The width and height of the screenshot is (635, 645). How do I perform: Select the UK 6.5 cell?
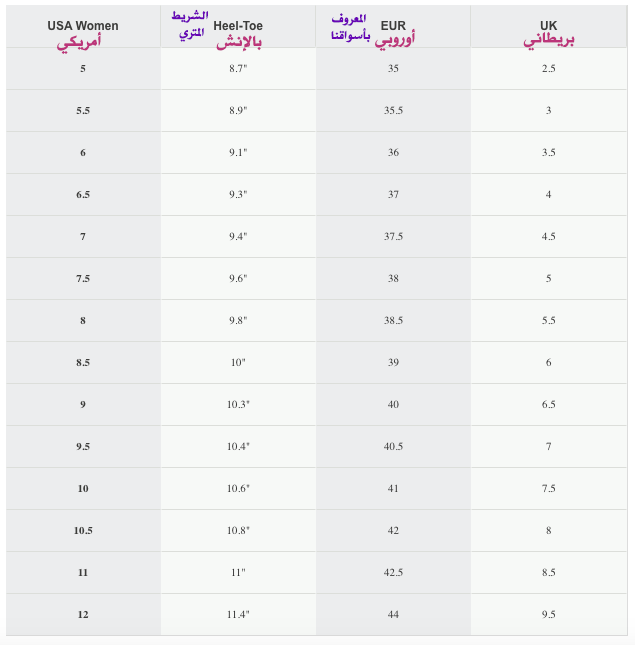click(549, 404)
